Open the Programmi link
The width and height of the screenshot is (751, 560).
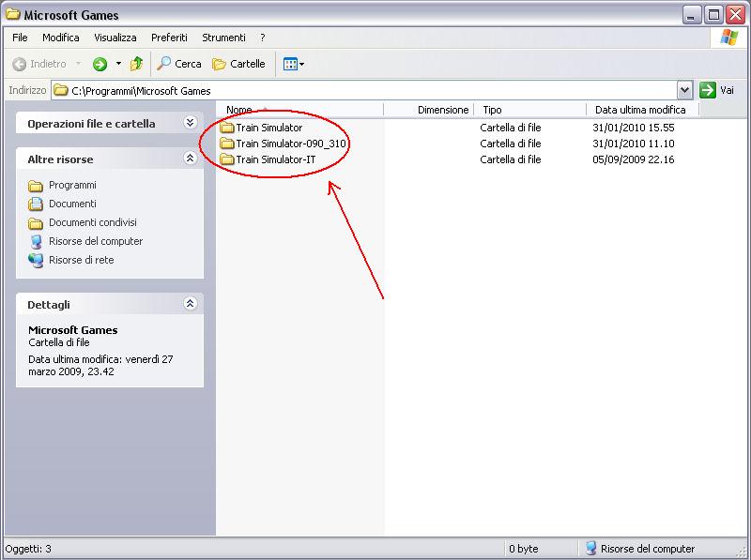click(72, 185)
